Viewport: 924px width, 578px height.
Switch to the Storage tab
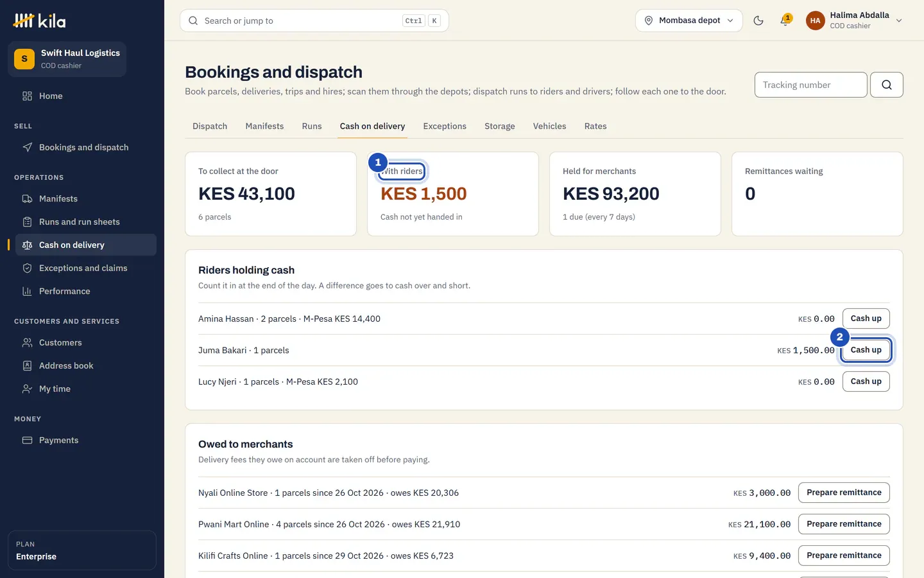point(500,126)
